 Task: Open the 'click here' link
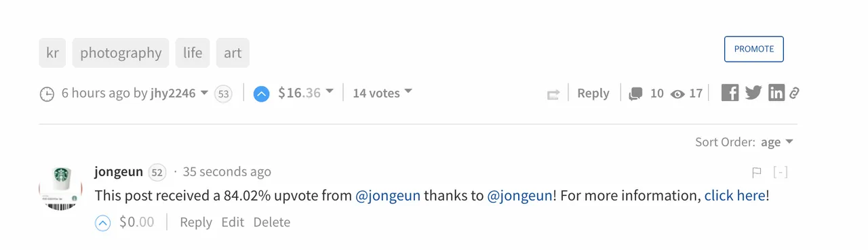pyautogui.click(x=734, y=196)
